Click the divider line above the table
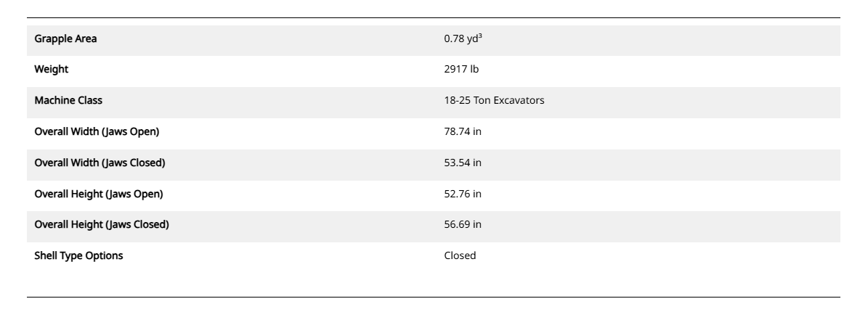 (x=433, y=18)
